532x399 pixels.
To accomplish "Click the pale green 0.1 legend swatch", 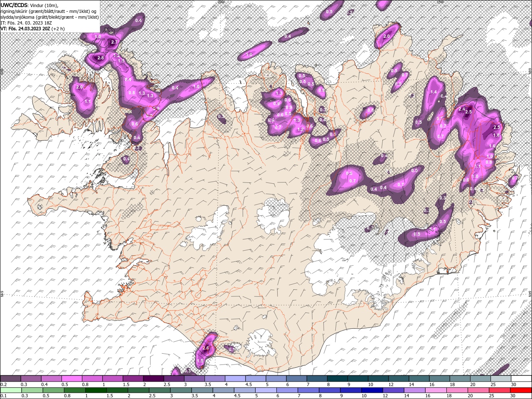I will click(x=11, y=390).
